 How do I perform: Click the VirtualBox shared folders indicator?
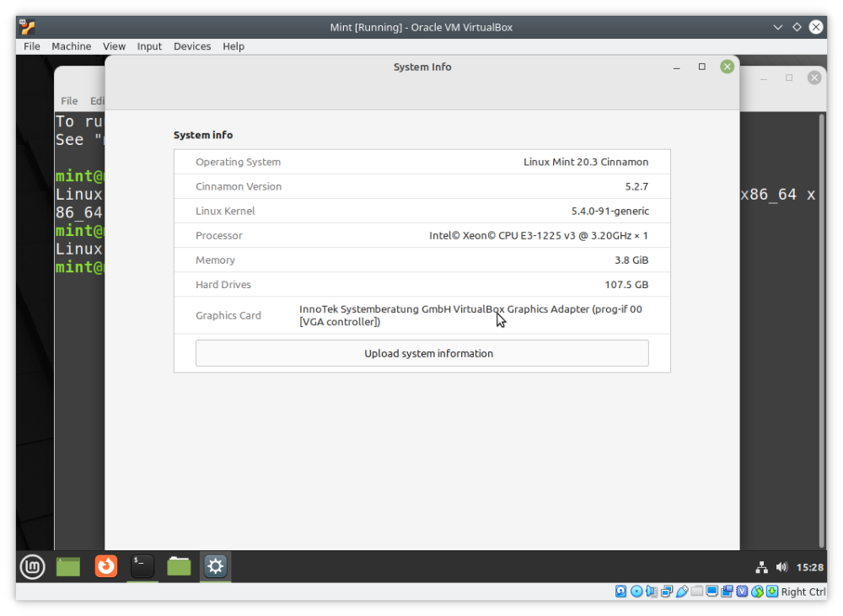coord(697,592)
